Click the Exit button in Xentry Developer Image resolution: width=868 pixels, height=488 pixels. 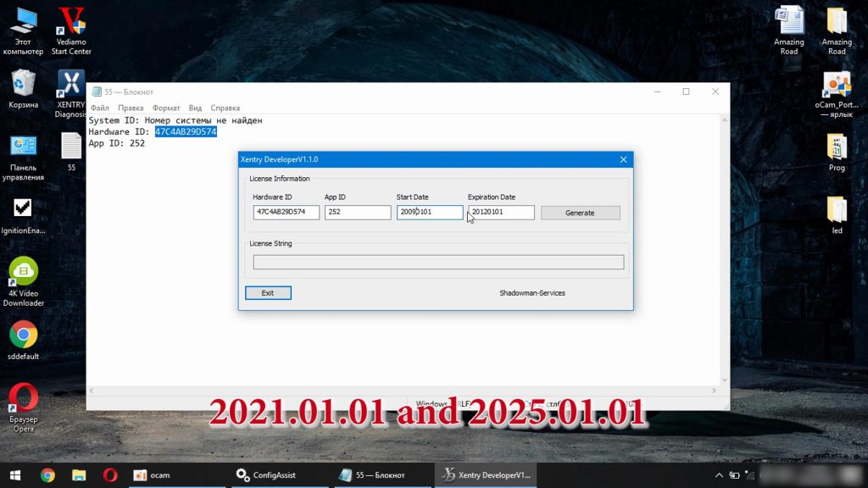[x=268, y=292]
